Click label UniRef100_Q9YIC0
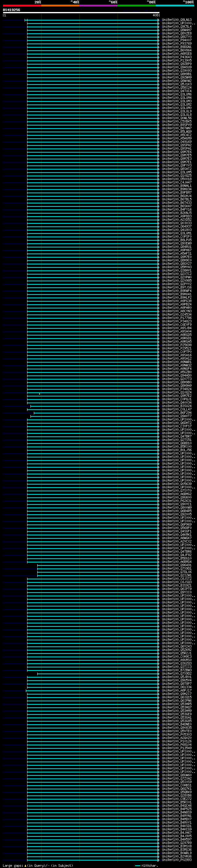Image resolution: width=197 pixels, height=868 pixels. 176,592
